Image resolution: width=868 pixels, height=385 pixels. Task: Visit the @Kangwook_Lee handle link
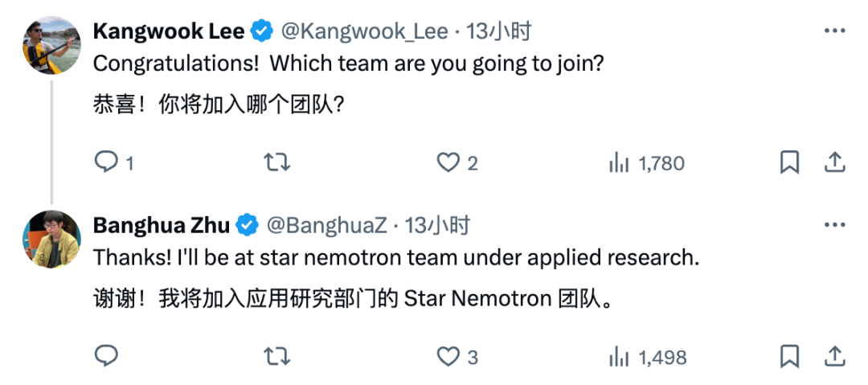365,32
